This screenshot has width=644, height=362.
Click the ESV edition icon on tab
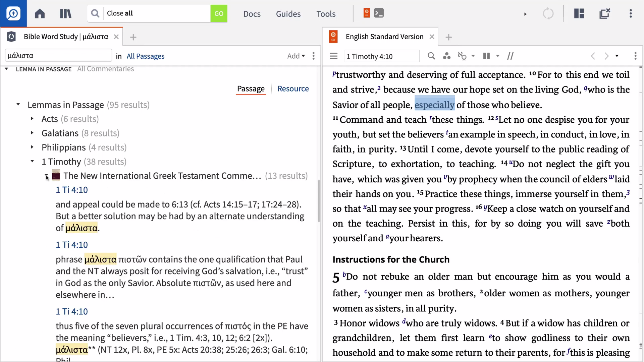333,37
